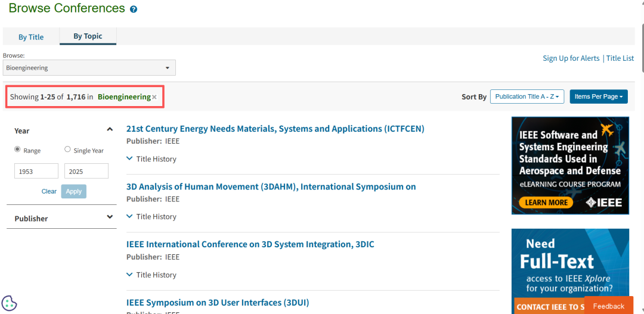The height and width of the screenshot is (314, 644).
Task: Open the cookie preferences icon
Action: click(x=9, y=303)
